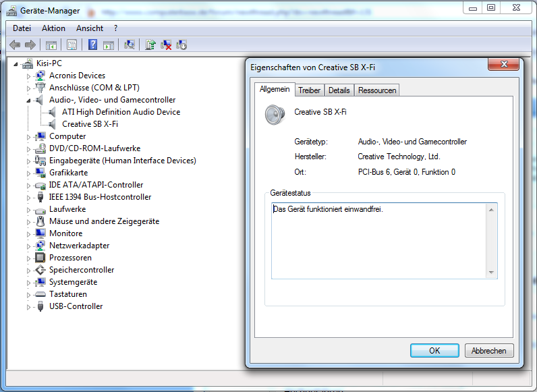Click the uninstall device icon with red X
537x392 pixels.
(x=166, y=45)
